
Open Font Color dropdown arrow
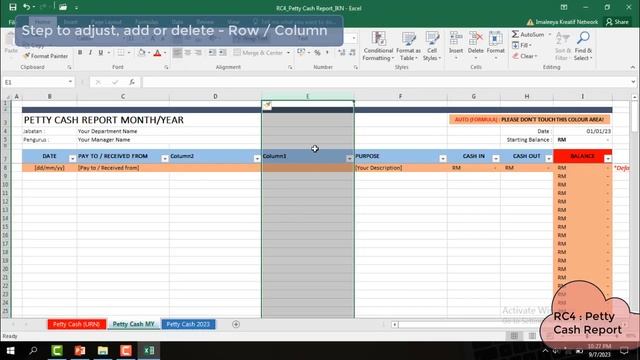(165, 53)
